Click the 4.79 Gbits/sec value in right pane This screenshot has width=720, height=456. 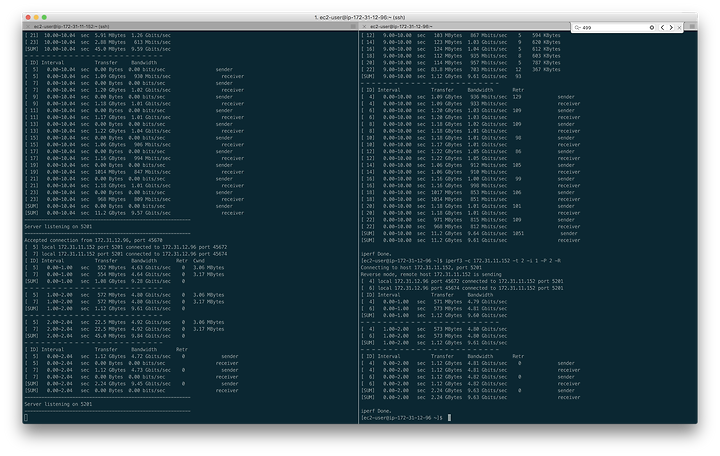[x=487, y=302]
